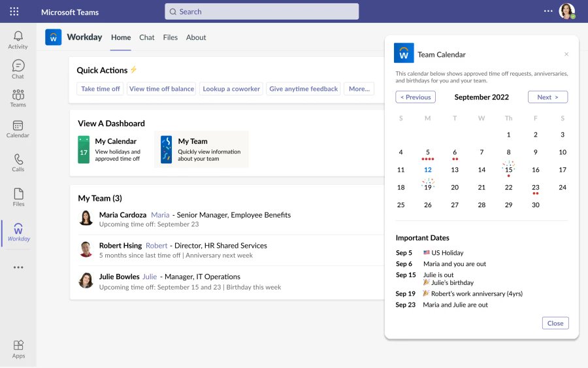Click in the Search box
588x368 pixels.
(x=262, y=12)
